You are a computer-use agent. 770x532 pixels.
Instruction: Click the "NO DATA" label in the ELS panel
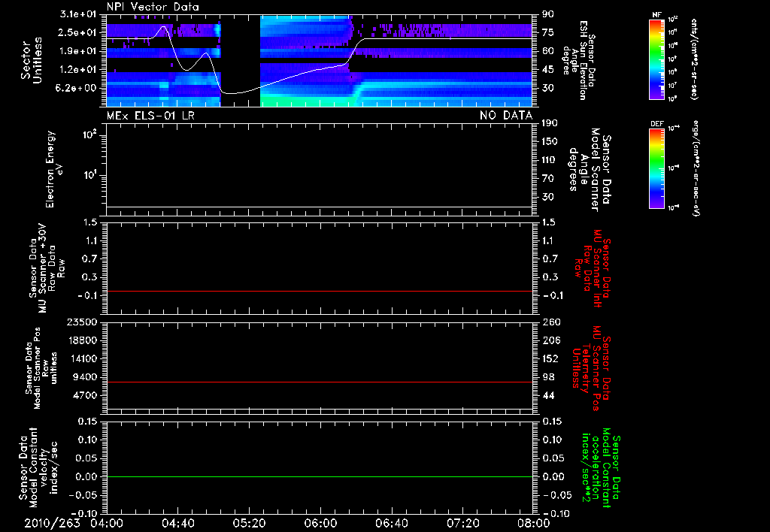pos(506,115)
